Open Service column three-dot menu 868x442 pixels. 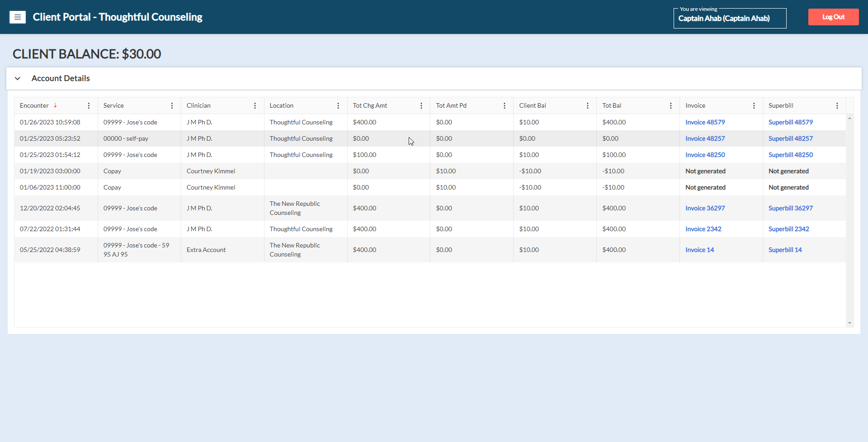pyautogui.click(x=172, y=105)
